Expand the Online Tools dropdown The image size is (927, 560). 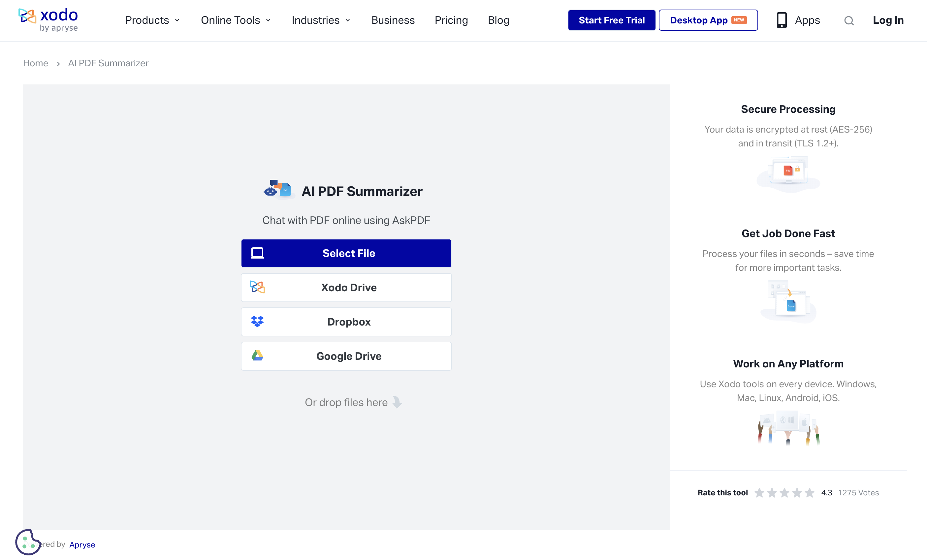236,20
